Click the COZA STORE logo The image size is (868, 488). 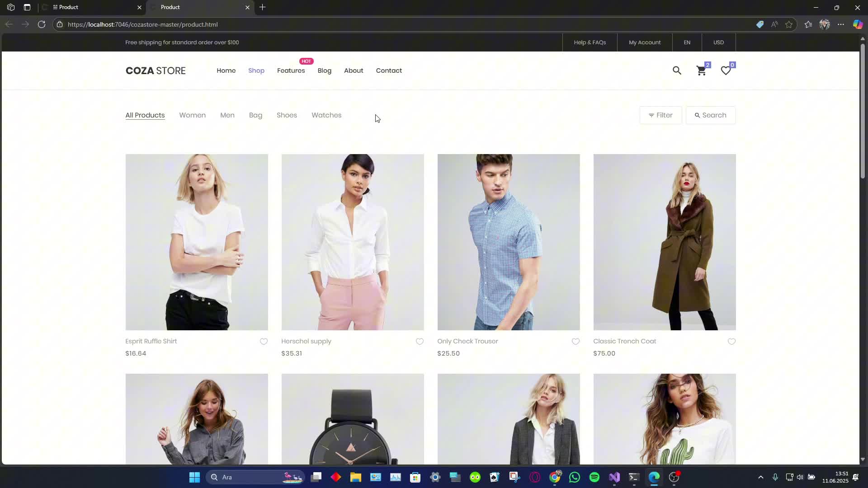tap(156, 70)
